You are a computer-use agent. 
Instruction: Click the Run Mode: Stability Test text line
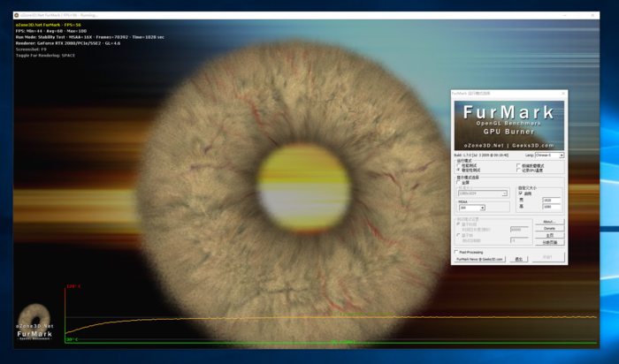click(x=89, y=37)
